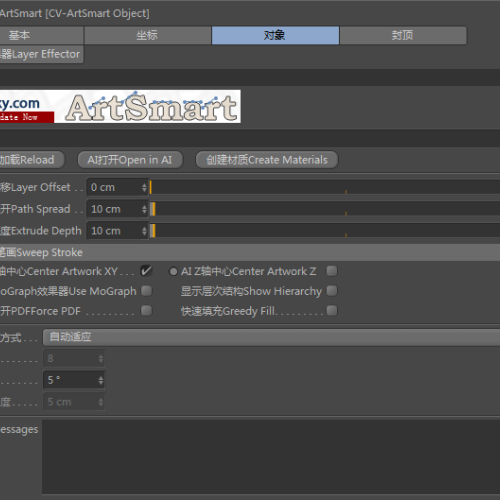Click the Extrude Depth slider track

click(325, 231)
